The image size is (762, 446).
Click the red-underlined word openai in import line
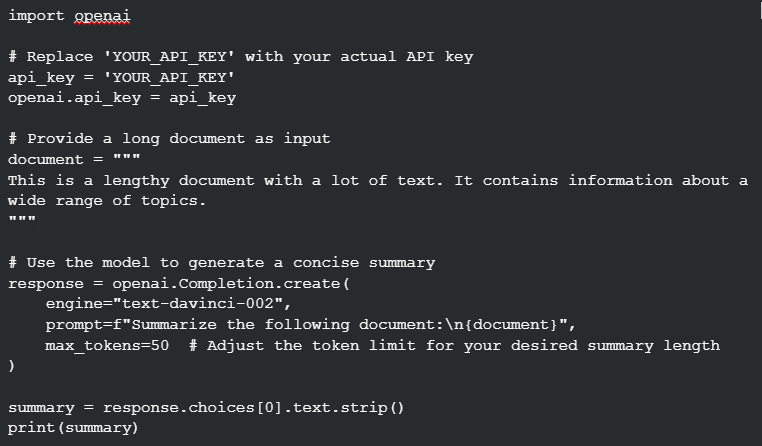click(x=103, y=16)
